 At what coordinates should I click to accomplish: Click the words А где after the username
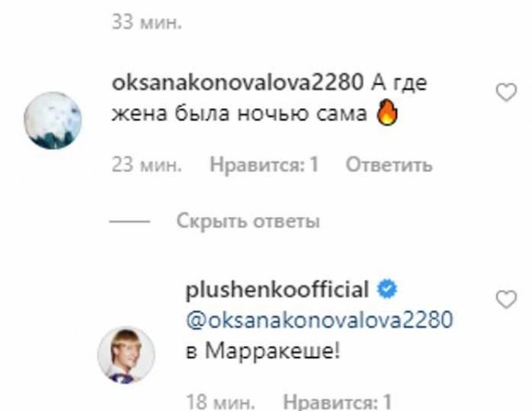(399, 84)
